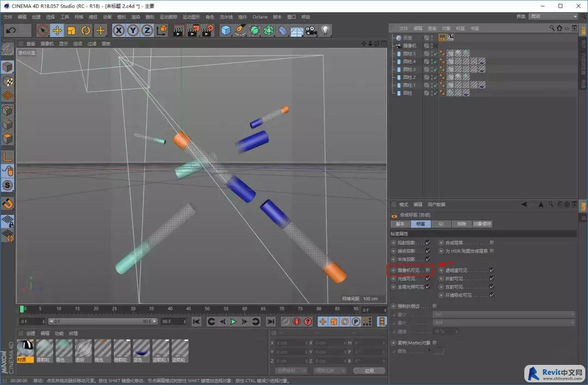Viewport: 588px width, 385px height.
Task: Toggle the 全局光照可见 checkbox
Action: [x=428, y=287]
